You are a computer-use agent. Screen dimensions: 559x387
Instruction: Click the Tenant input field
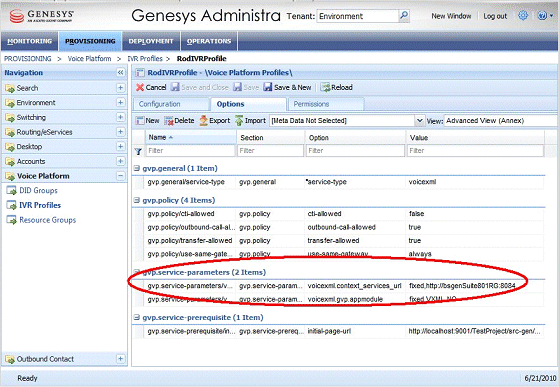(x=357, y=16)
